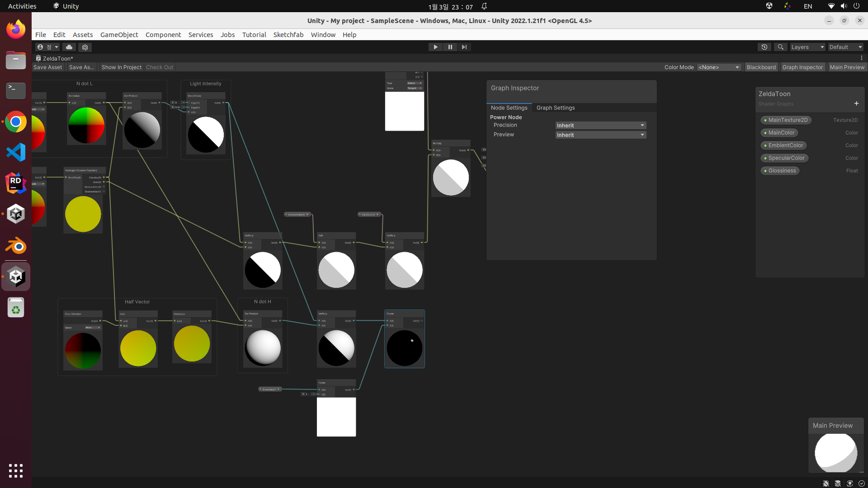Launch Firefox from the dock
The image size is (868, 488).
[16, 29]
